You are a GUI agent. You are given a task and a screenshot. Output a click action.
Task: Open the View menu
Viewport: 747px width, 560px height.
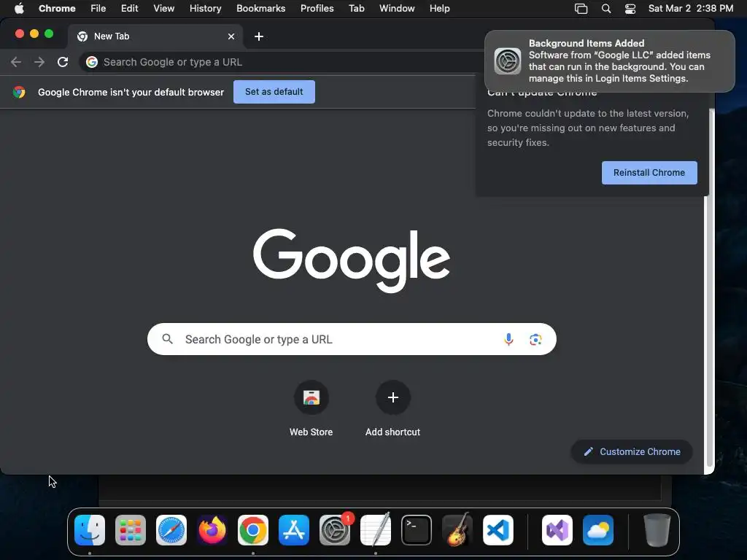(163, 8)
